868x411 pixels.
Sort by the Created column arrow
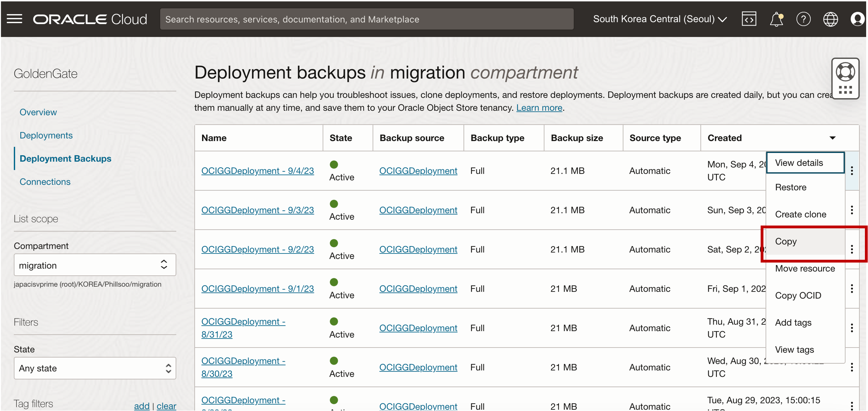(833, 138)
